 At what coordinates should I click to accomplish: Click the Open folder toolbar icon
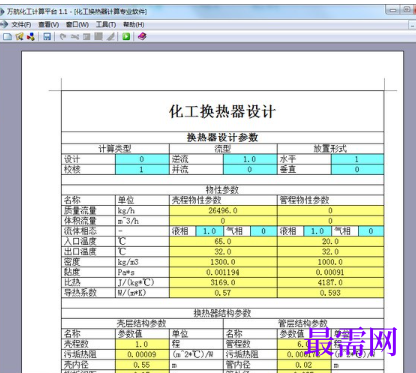(x=19, y=37)
